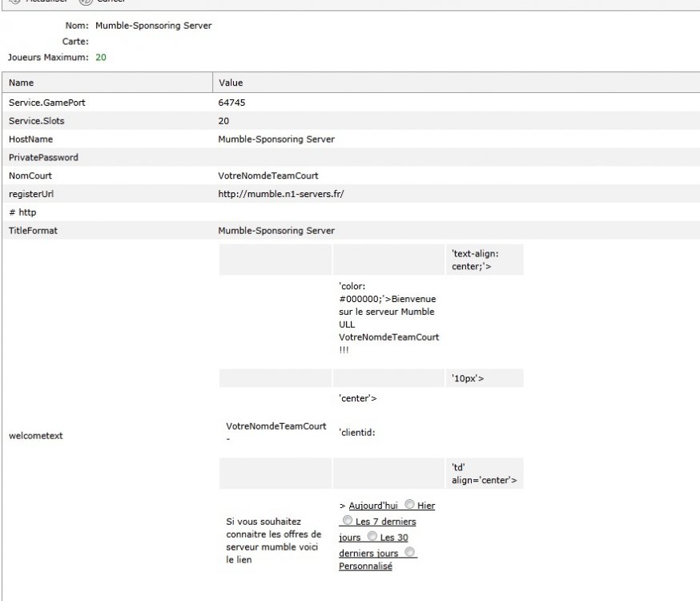Viewport: 700px width, 601px height.
Task: Choose the Les 7 derniers jours radio
Action: pyautogui.click(x=347, y=521)
